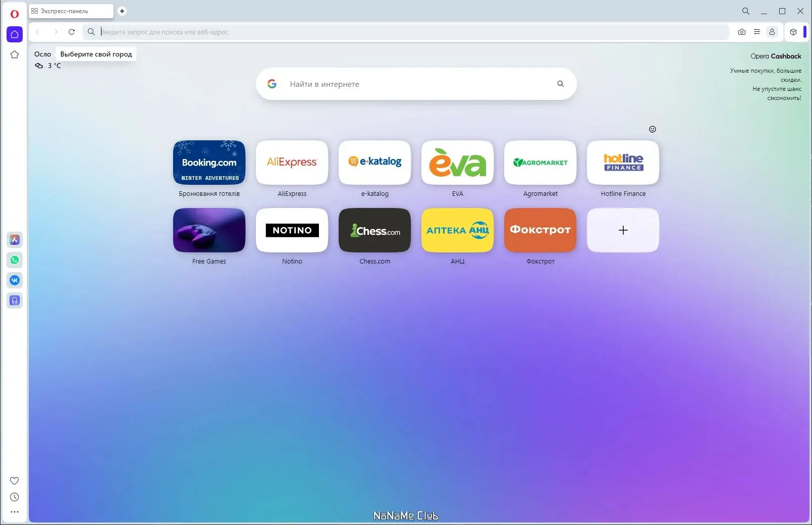Click the heart icon in sidebar

15,481
